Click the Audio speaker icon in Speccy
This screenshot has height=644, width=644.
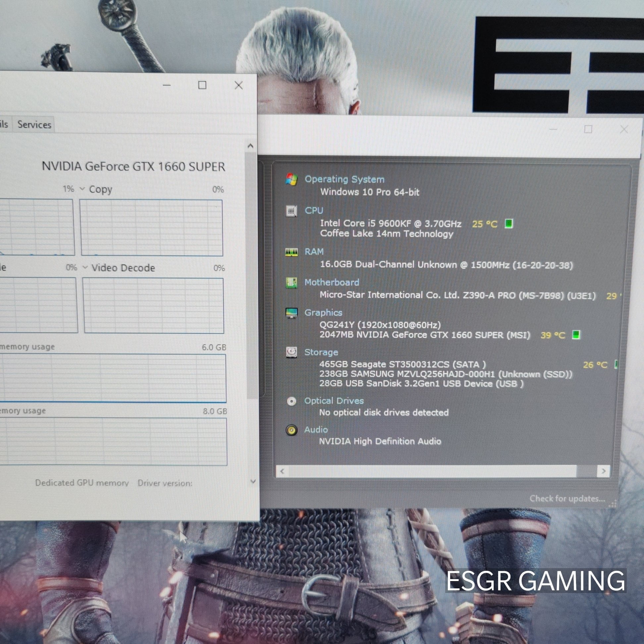[x=291, y=430]
